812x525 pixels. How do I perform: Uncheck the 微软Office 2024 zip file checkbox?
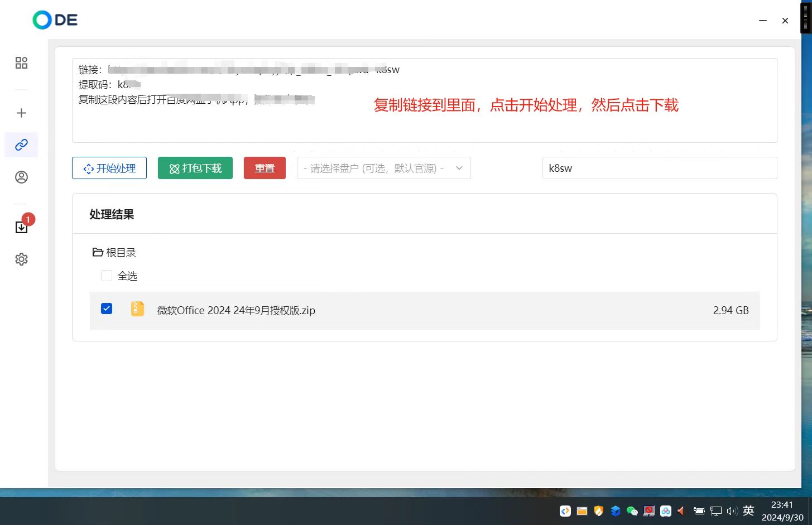pyautogui.click(x=107, y=309)
